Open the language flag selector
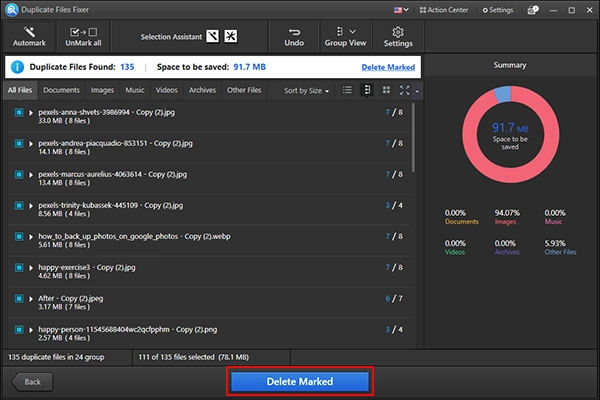 401,10
